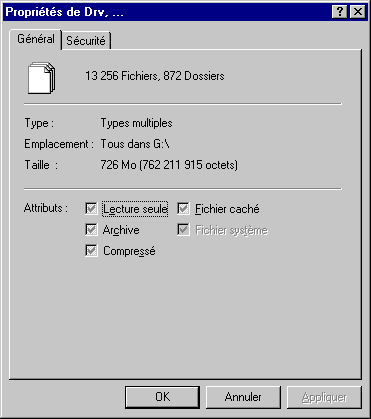Viewport: 371px width, 419px height.
Task: Click the greyed Fichier système checkbox
Action: pos(183,230)
